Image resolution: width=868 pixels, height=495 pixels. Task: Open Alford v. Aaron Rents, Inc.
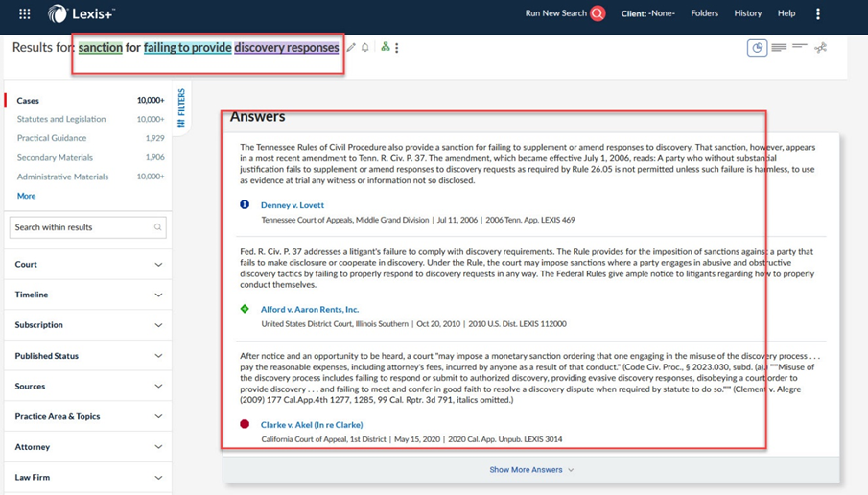click(310, 310)
